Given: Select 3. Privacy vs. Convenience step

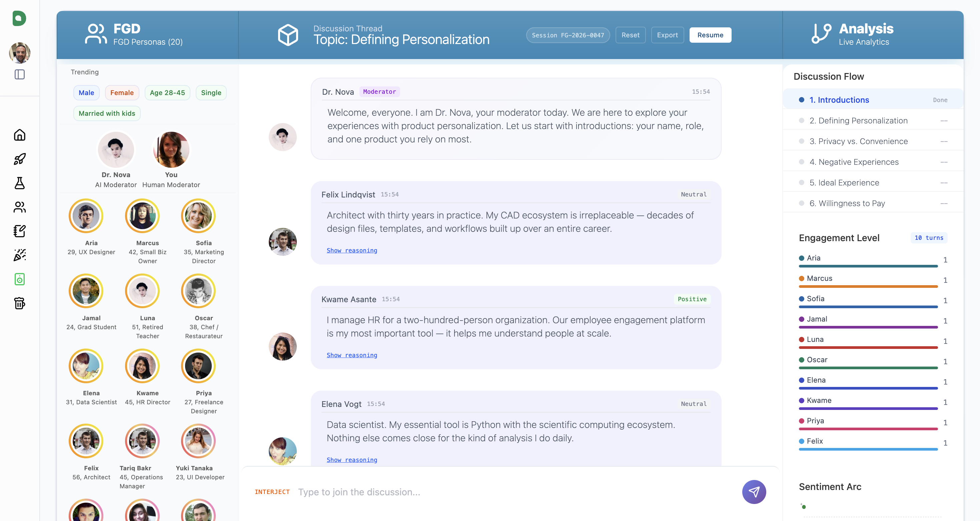Looking at the screenshot, I should click(x=858, y=141).
